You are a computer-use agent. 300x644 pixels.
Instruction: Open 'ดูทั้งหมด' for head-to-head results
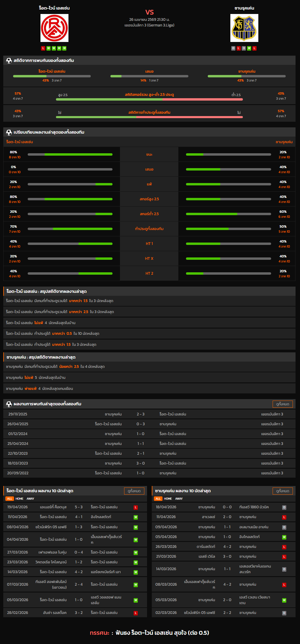[282, 404]
